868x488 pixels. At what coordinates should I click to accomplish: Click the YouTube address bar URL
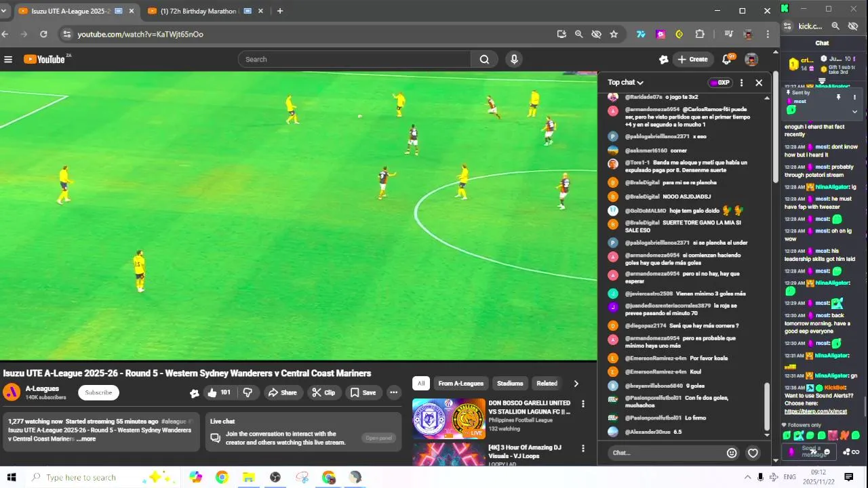point(140,34)
